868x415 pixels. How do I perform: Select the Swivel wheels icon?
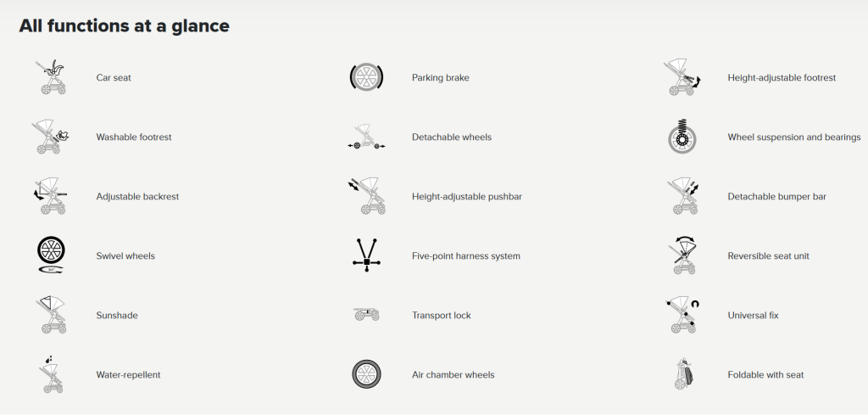tap(51, 255)
